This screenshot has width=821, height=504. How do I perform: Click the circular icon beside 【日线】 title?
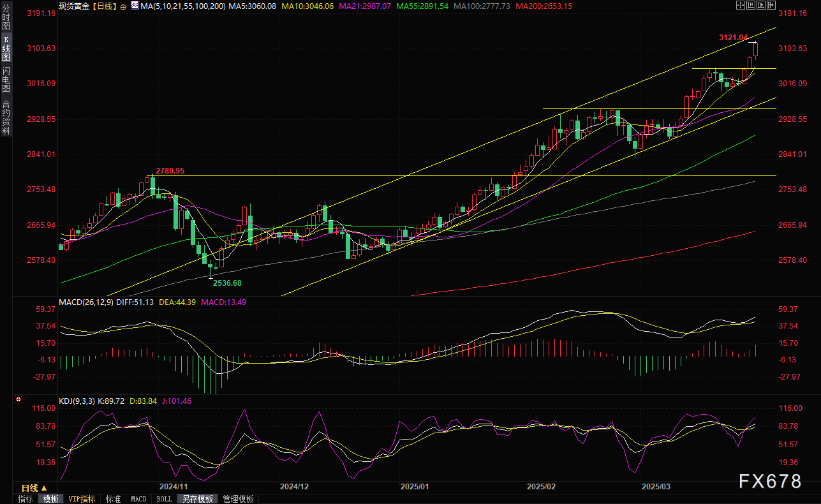point(122,6)
